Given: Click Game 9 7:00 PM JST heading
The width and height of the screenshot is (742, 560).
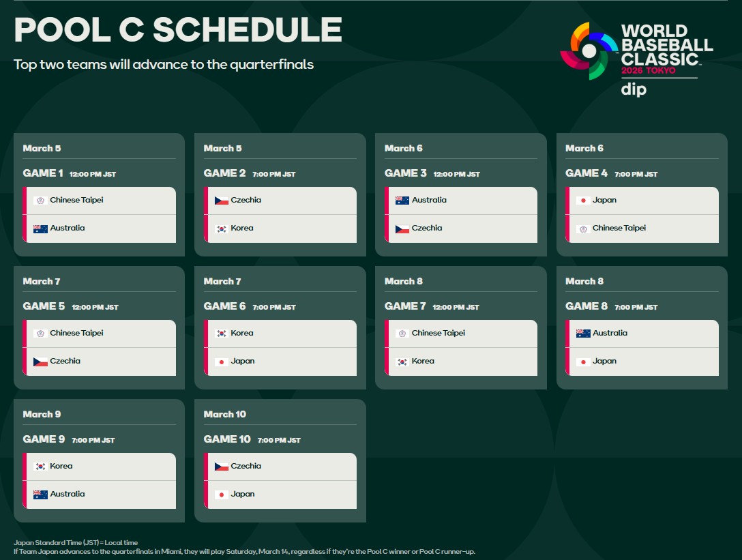Looking at the screenshot, I should 69,439.
